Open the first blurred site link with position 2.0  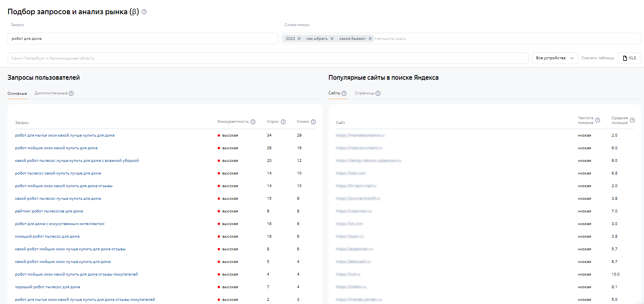[360, 135]
